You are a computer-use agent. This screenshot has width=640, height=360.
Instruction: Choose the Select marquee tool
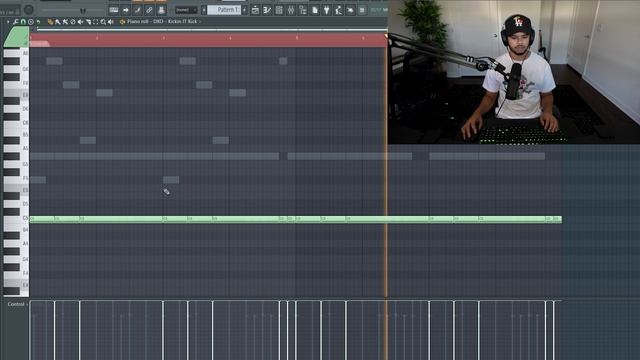(x=96, y=22)
